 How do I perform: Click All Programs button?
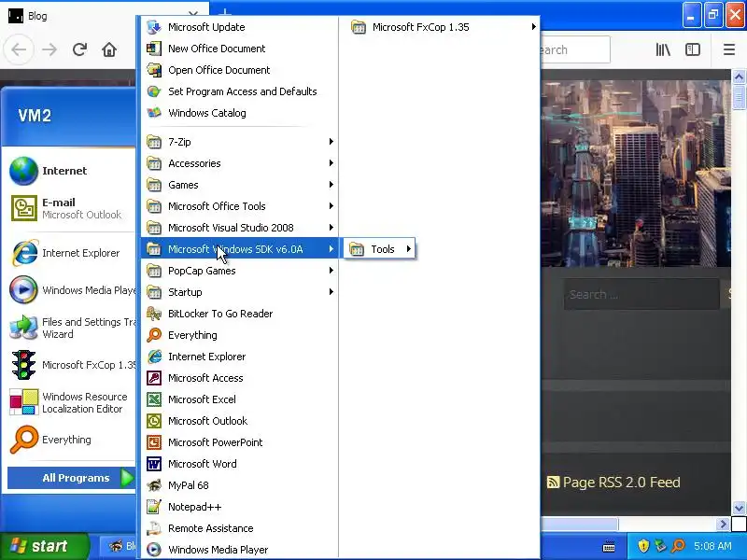coord(72,478)
